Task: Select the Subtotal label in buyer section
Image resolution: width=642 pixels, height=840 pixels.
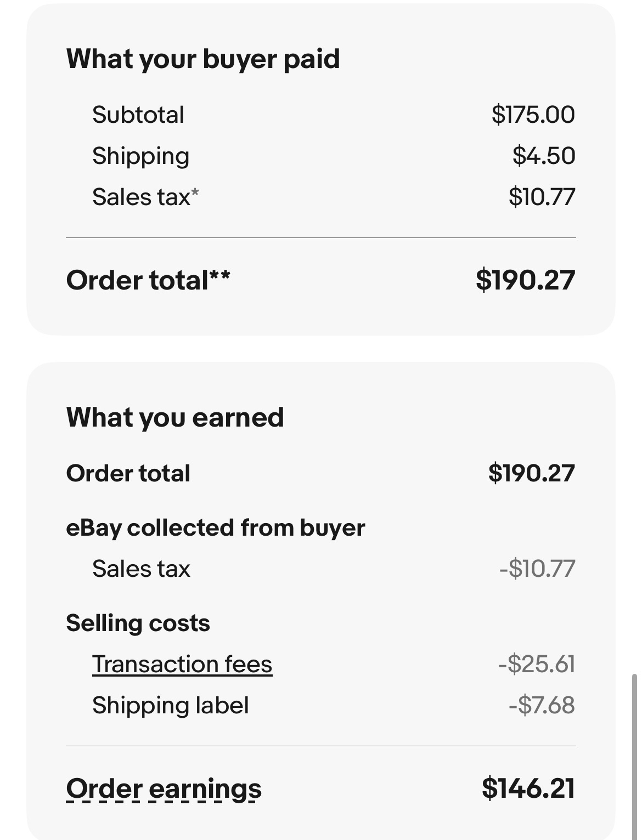Action: (x=138, y=115)
